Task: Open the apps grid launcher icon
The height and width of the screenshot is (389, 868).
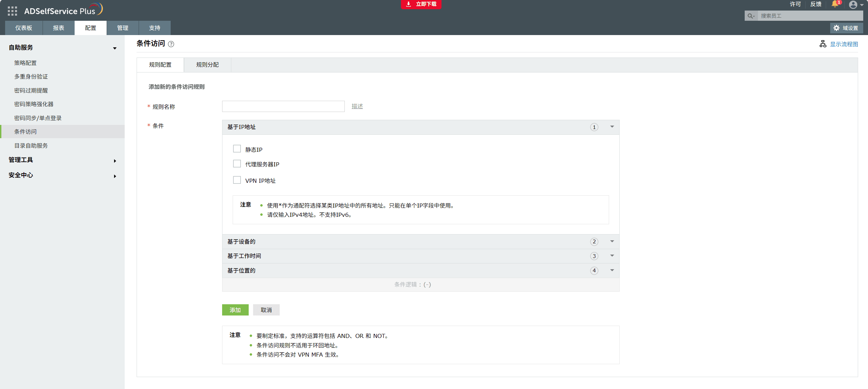Action: tap(12, 11)
